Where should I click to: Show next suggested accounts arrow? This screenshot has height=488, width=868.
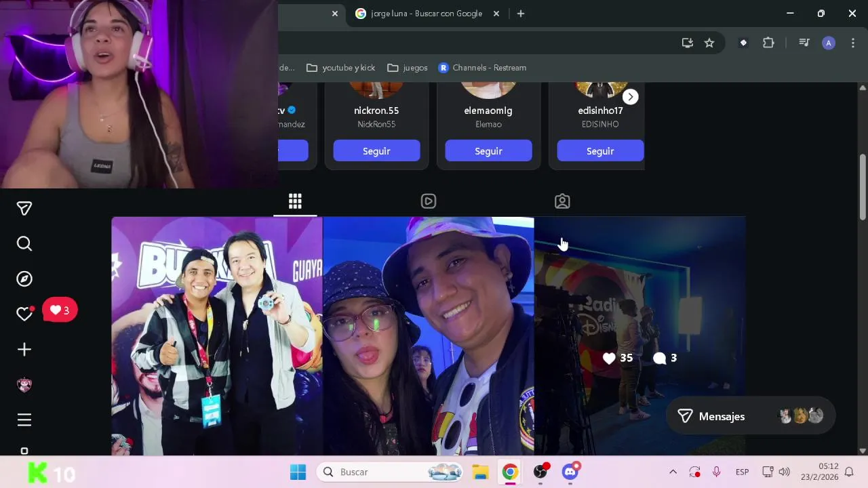click(x=631, y=97)
